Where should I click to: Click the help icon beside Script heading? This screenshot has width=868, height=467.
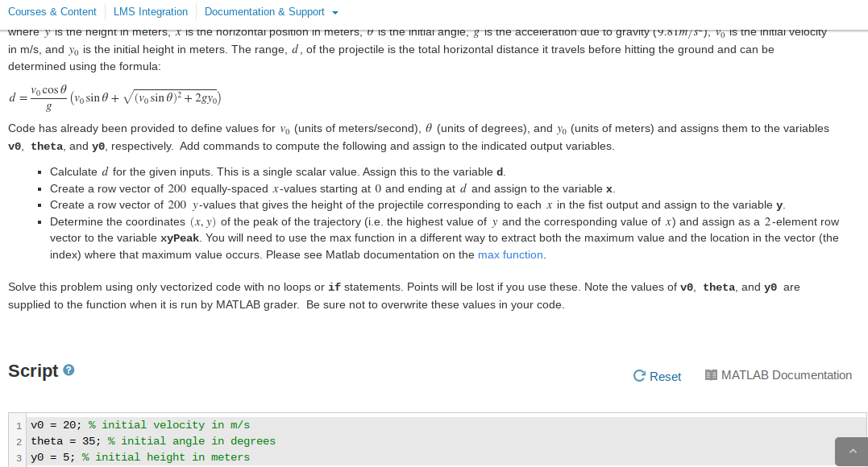coord(69,370)
